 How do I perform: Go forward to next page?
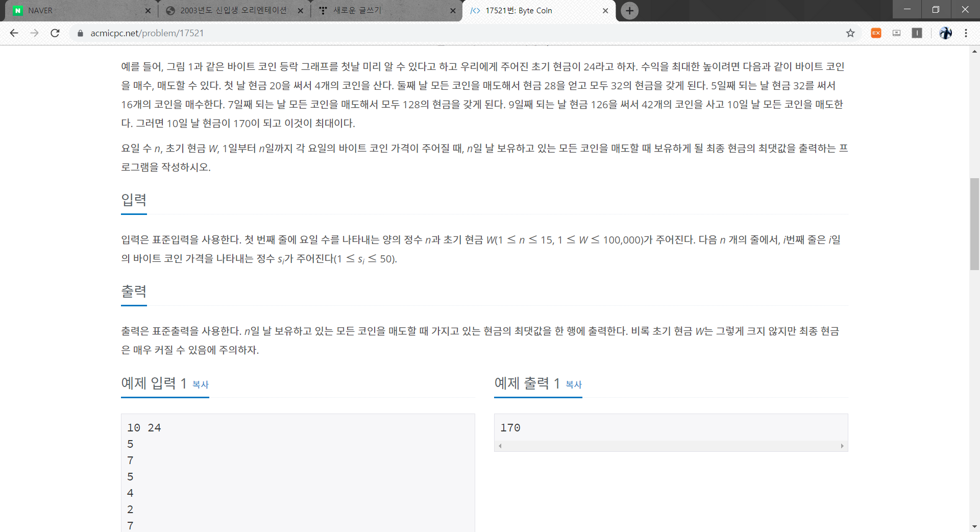[35, 33]
